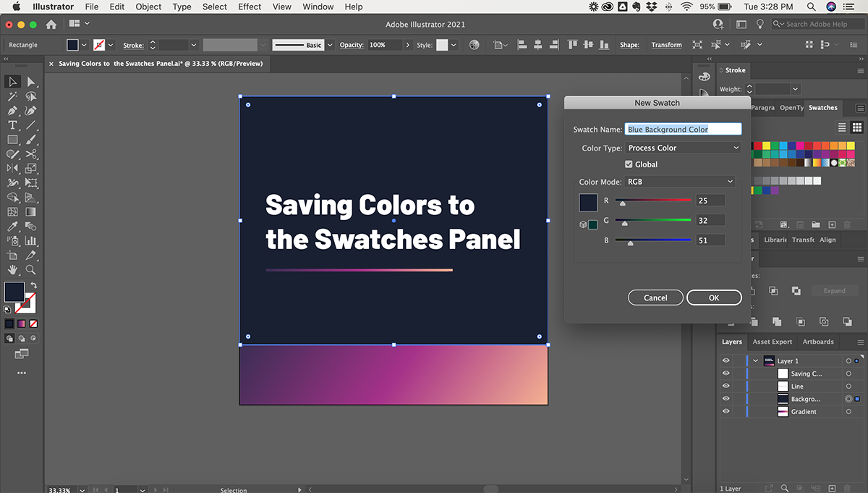Uncheck the Global checkbox
The width and height of the screenshot is (868, 493).
click(x=629, y=164)
